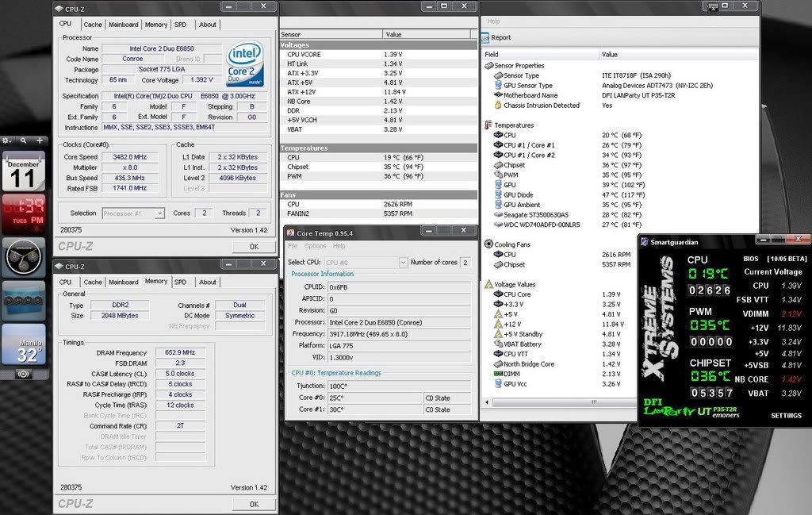Click the Core Speed value 3482.0 MHz

(130, 157)
